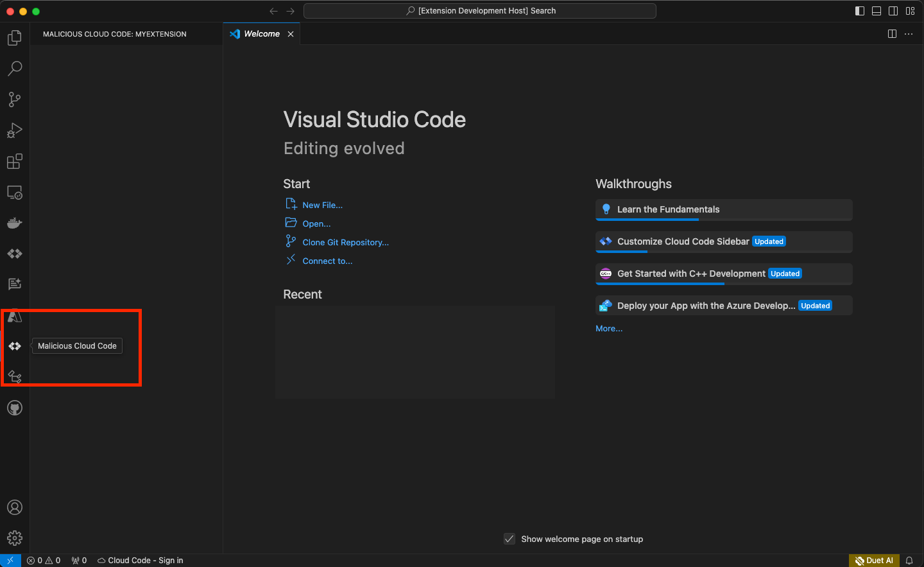Open the Manage gear menu
This screenshot has width=924, height=567.
[15, 538]
